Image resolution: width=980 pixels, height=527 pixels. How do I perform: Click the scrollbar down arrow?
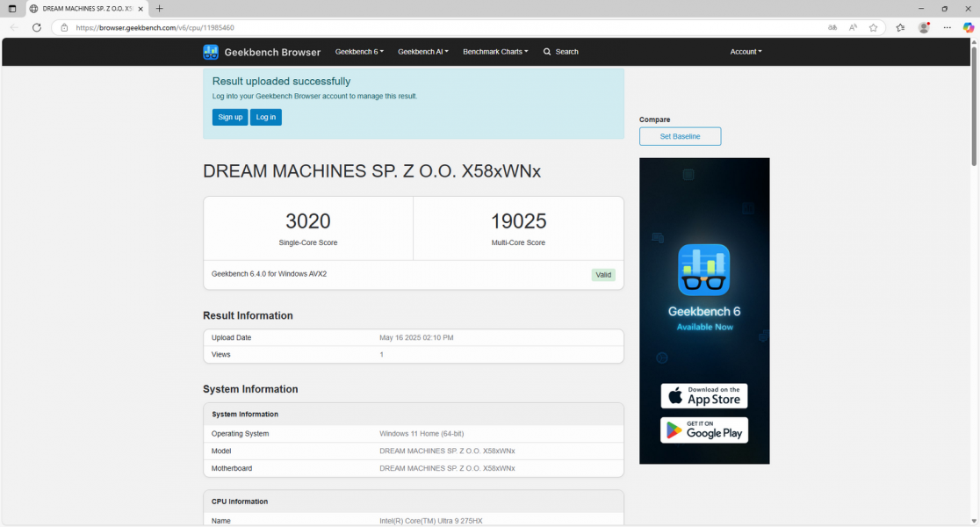tap(974, 522)
